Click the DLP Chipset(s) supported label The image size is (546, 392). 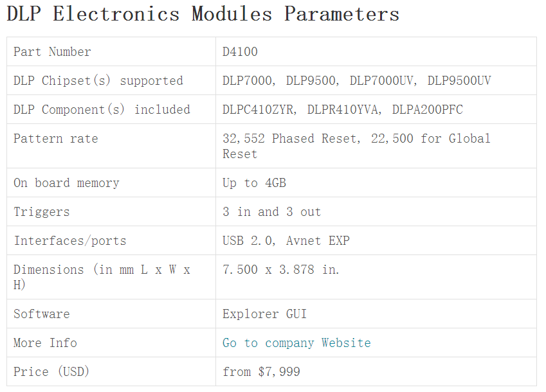[x=98, y=81]
